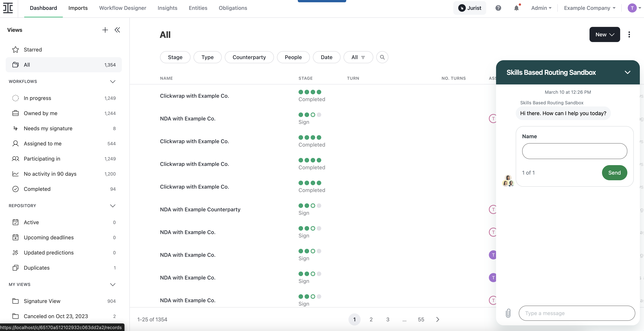The width and height of the screenshot is (644, 331).
Task: Go to page 3 of results
Action: tap(387, 319)
